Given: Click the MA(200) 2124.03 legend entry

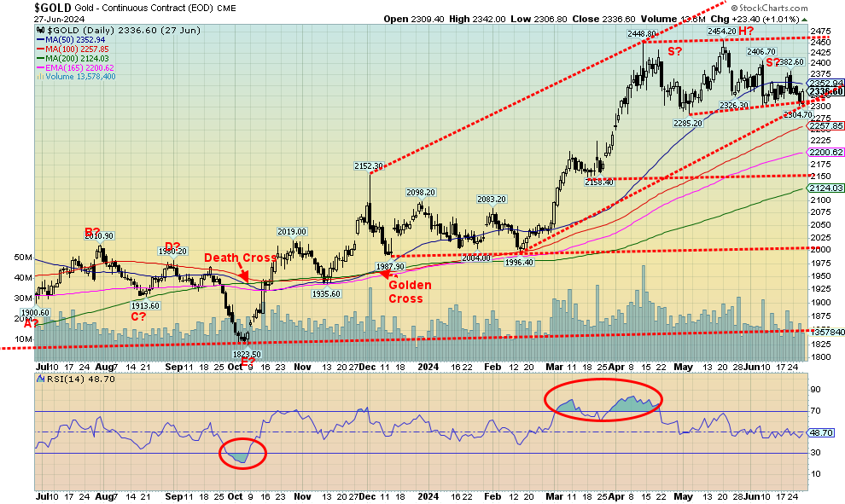Looking at the screenshot, I should click(x=75, y=58).
